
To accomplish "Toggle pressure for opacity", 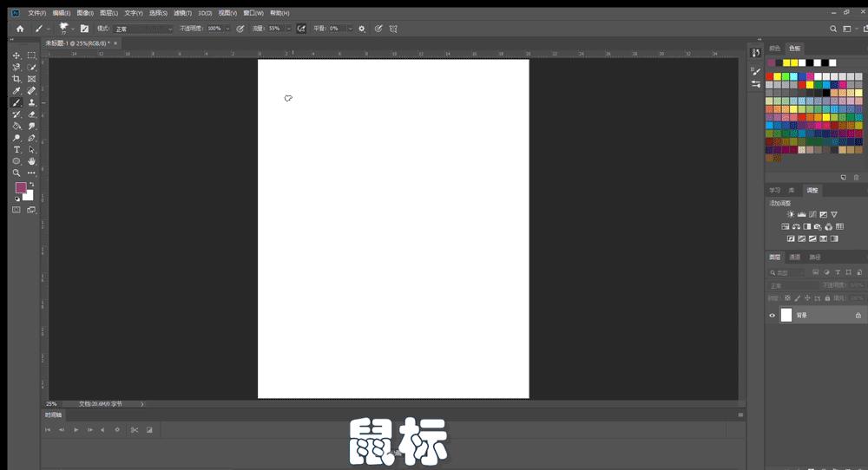I will (x=240, y=29).
